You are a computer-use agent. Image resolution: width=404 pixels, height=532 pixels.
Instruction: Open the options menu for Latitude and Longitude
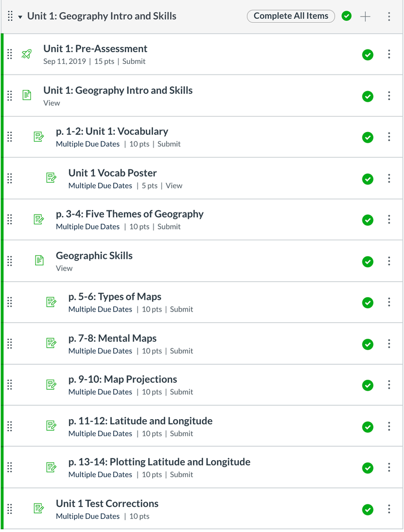[389, 427]
